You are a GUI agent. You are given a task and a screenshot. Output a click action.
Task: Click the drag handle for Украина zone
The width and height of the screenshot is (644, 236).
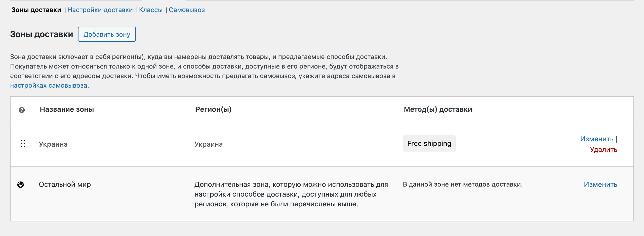pos(23,144)
